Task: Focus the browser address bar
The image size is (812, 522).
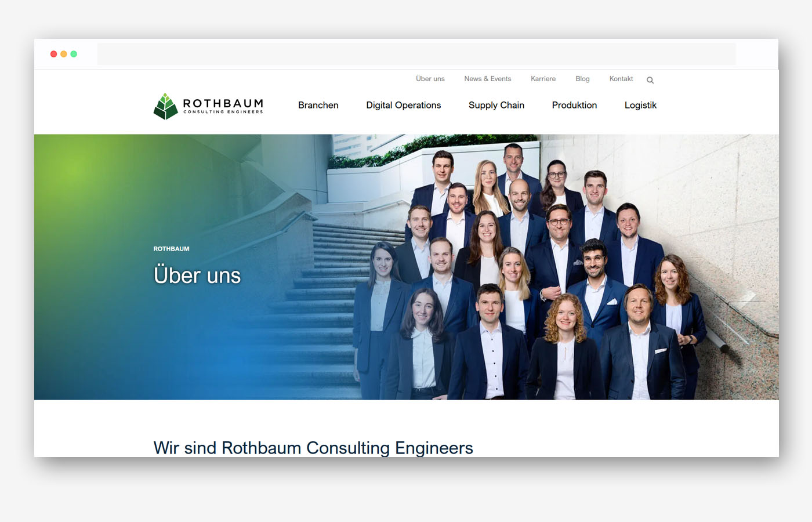Action: pos(416,54)
